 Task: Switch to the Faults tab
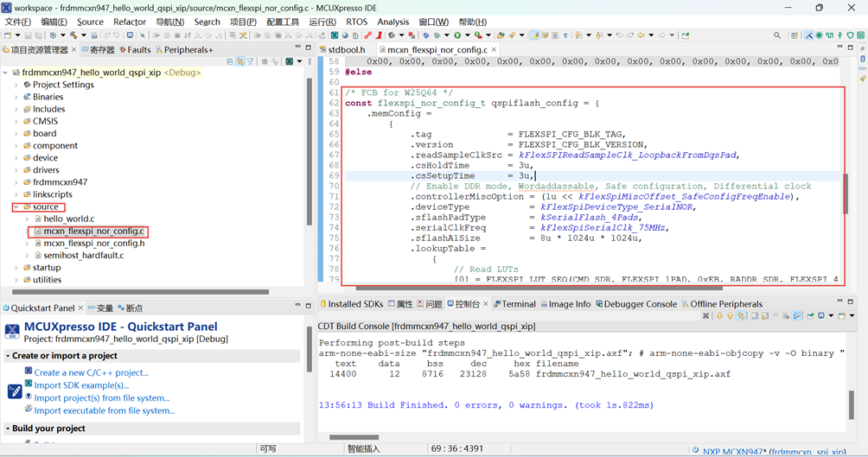[135, 50]
